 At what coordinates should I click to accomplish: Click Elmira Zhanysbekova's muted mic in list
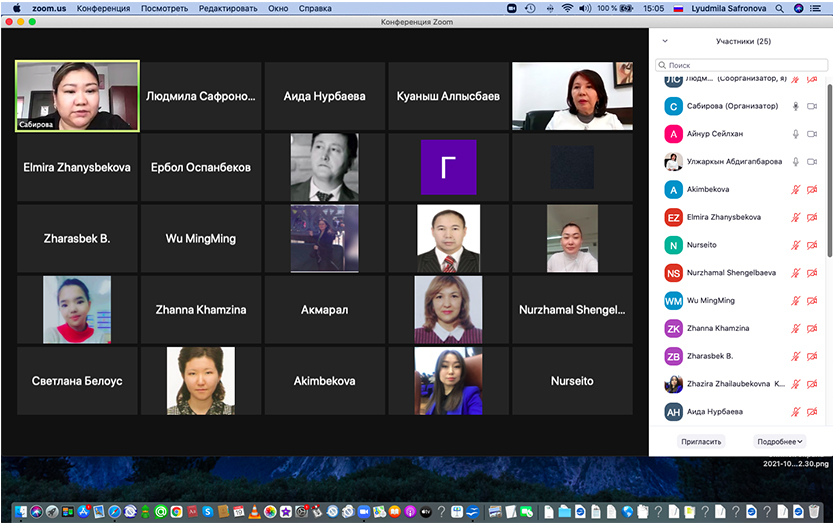(797, 217)
